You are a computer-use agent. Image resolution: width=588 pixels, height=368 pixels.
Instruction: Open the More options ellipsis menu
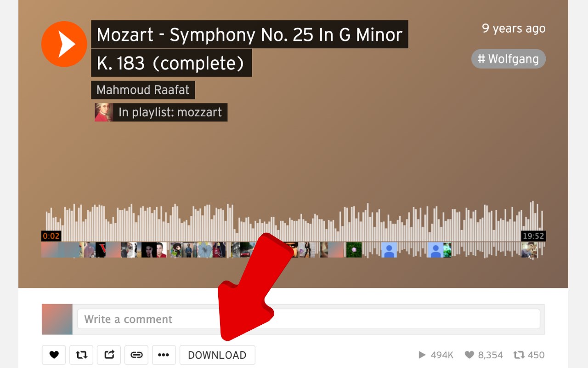click(x=164, y=355)
